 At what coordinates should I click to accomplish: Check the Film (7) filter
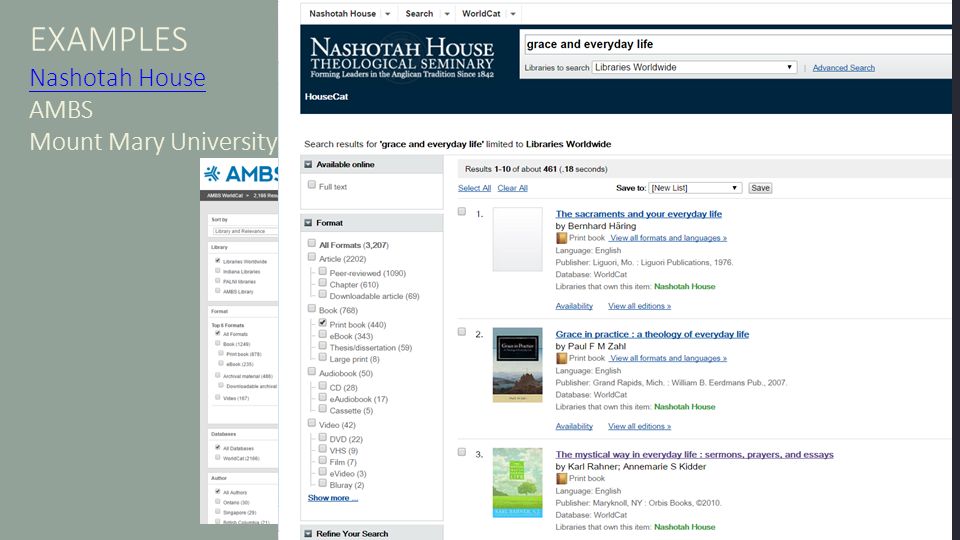(x=322, y=460)
